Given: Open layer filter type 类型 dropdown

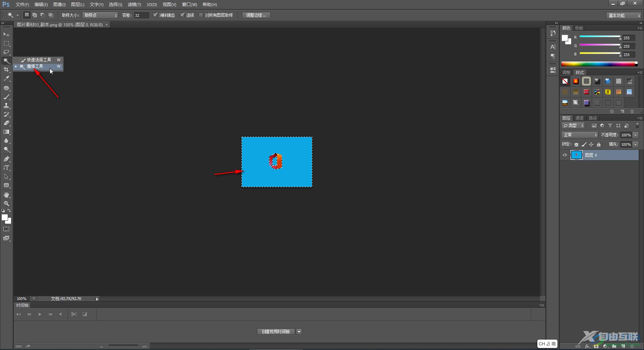Looking at the screenshot, I should point(573,125).
